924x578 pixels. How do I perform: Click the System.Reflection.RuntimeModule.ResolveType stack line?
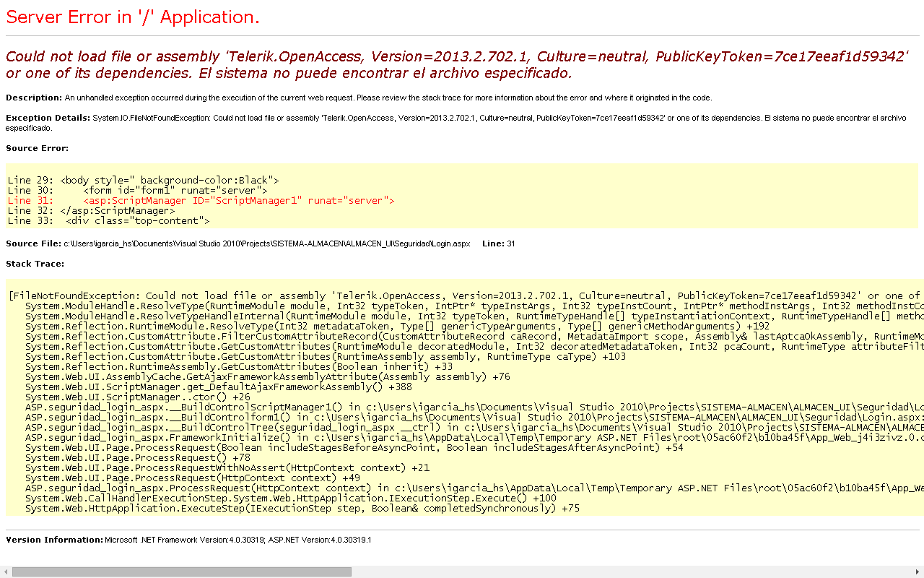[x=397, y=326]
